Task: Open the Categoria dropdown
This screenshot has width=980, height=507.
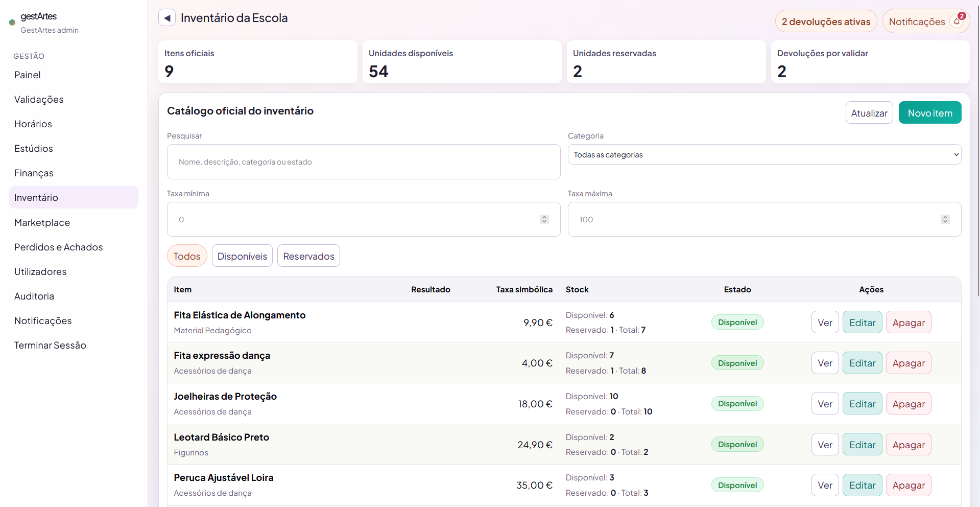Action: (764, 154)
